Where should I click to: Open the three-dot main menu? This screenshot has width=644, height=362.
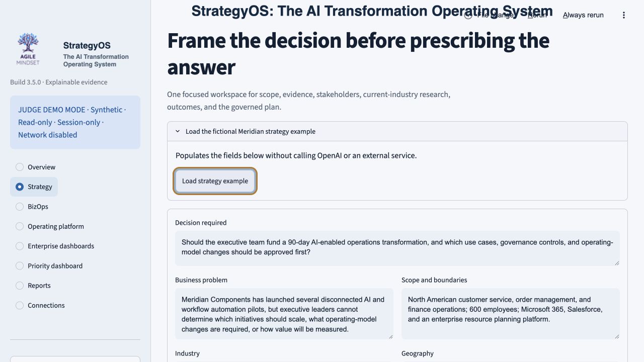(624, 15)
